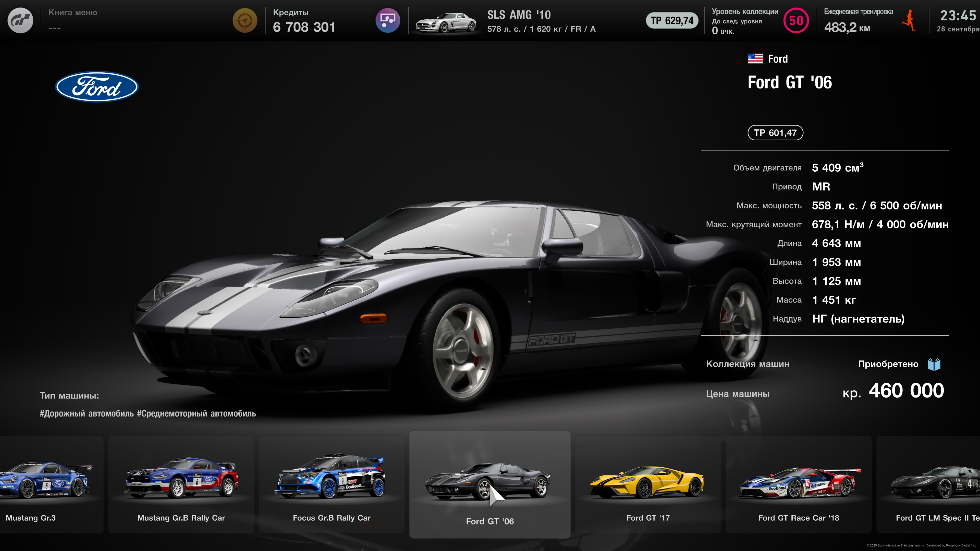Click the TP 629,74 rating badge
Image resolution: width=980 pixels, height=551 pixels.
(x=672, y=20)
